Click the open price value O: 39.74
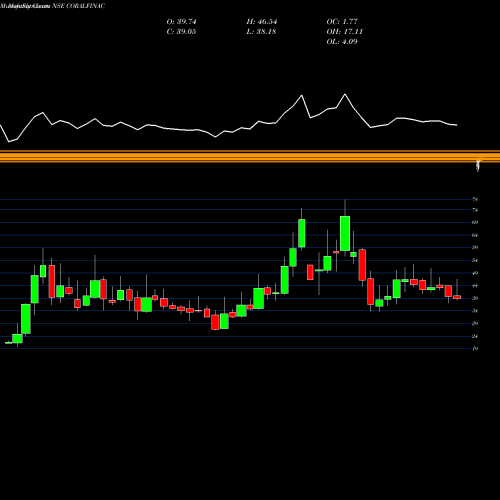Viewport: 500px width, 500px height. click(x=181, y=22)
